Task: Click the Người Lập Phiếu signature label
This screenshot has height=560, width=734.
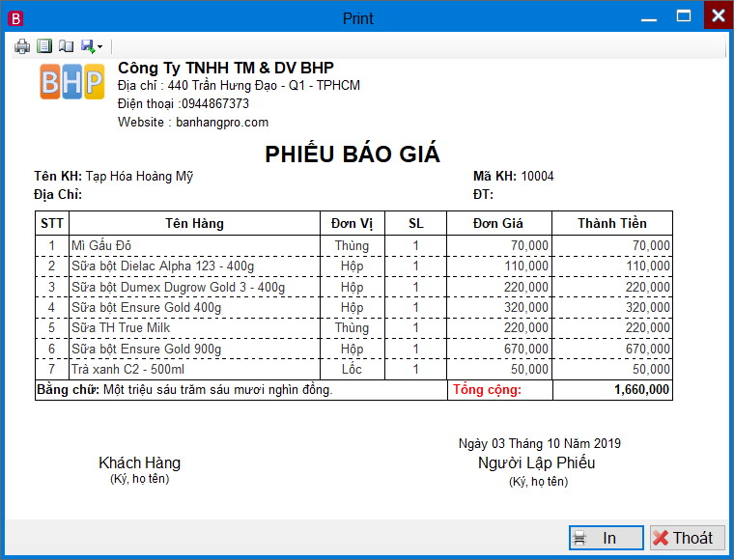Action: tap(536, 462)
